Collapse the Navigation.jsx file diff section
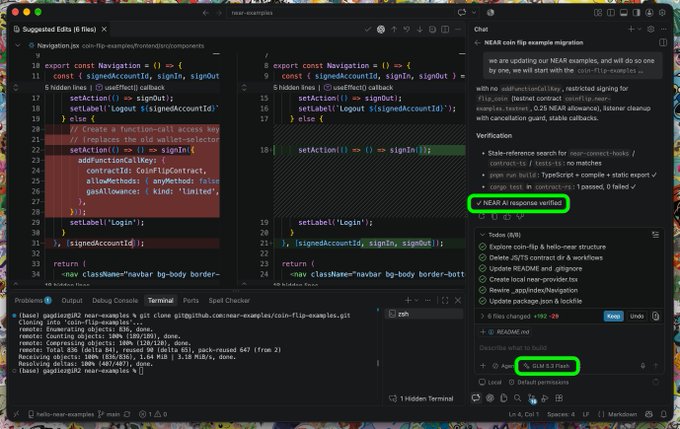 (x=17, y=45)
